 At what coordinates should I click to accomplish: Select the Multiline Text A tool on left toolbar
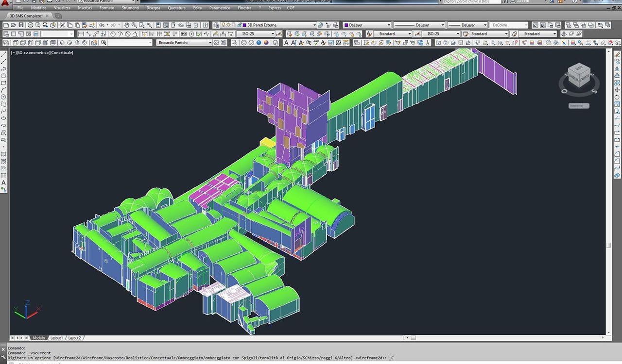3,182
